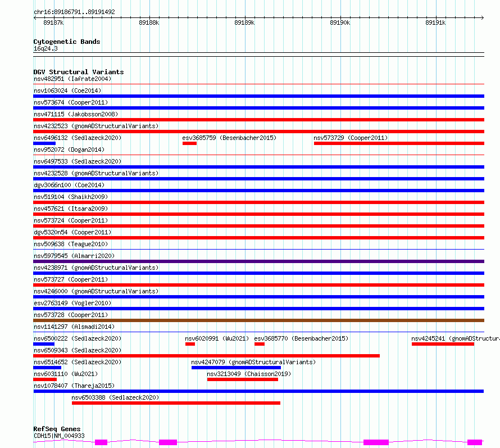The height and width of the screenshot is (448, 500).
Task: Click the nsv6031110 (Wu2021) label
Action: click(66, 374)
